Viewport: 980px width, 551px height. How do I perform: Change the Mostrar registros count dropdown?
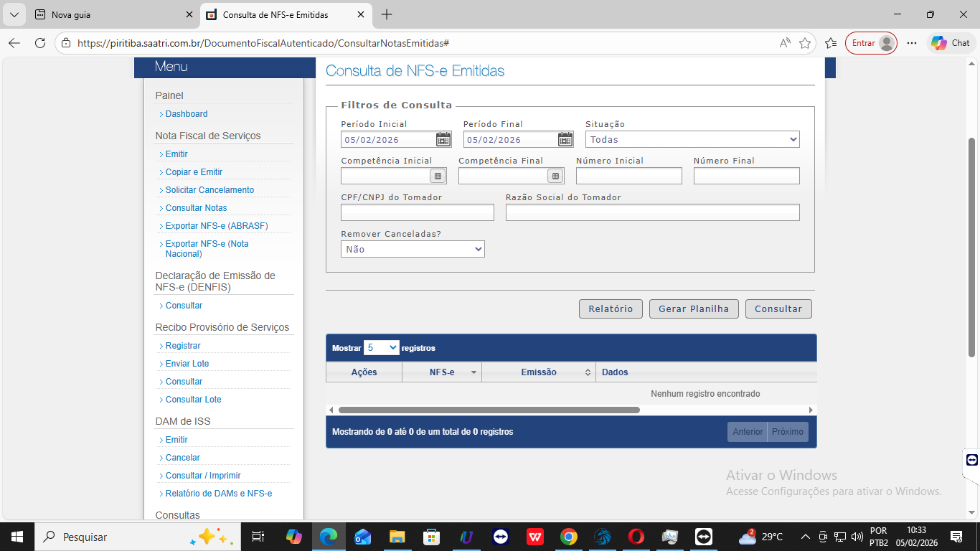[x=381, y=347]
